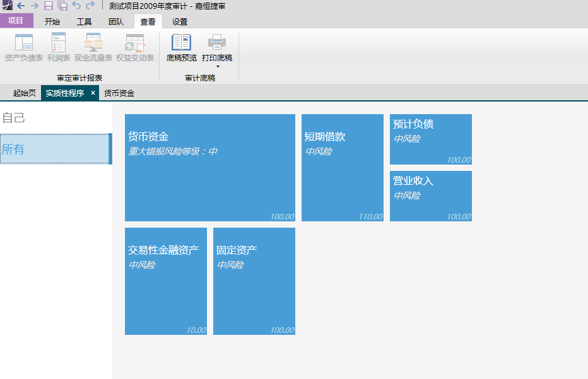
Task: Switch to 货币资金 document tab
Action: click(x=119, y=93)
